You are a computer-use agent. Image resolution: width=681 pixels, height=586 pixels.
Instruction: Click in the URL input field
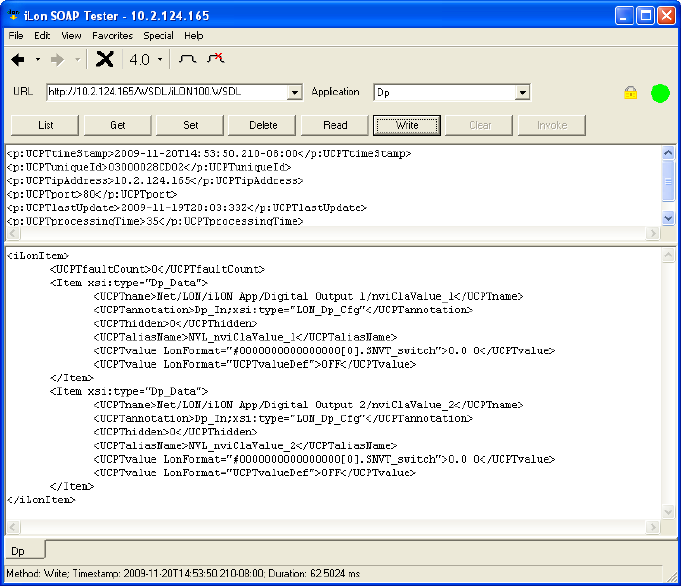[167, 92]
